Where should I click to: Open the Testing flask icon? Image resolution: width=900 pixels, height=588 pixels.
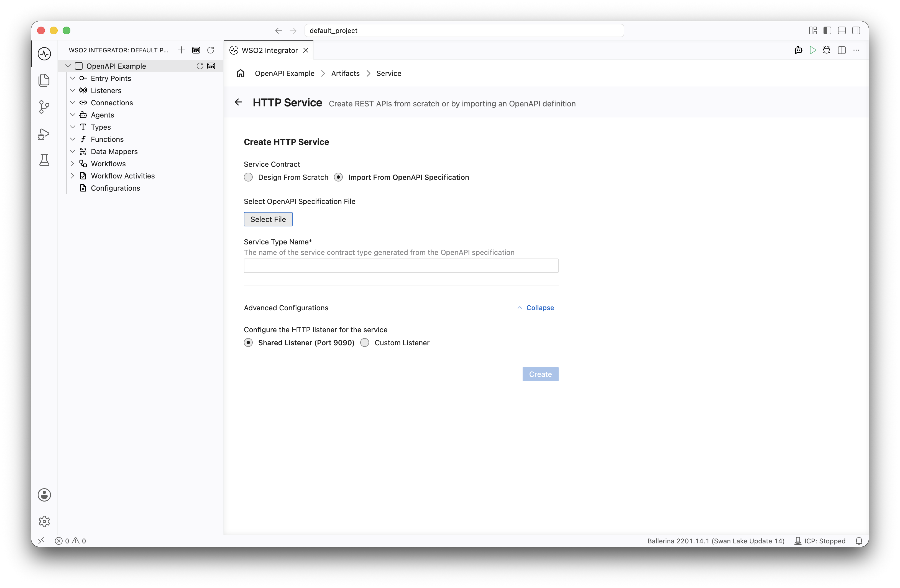[x=44, y=160]
